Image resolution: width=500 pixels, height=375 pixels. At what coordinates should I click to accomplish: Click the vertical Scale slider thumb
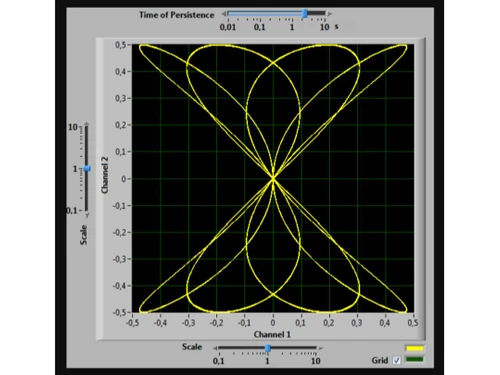coord(87,169)
